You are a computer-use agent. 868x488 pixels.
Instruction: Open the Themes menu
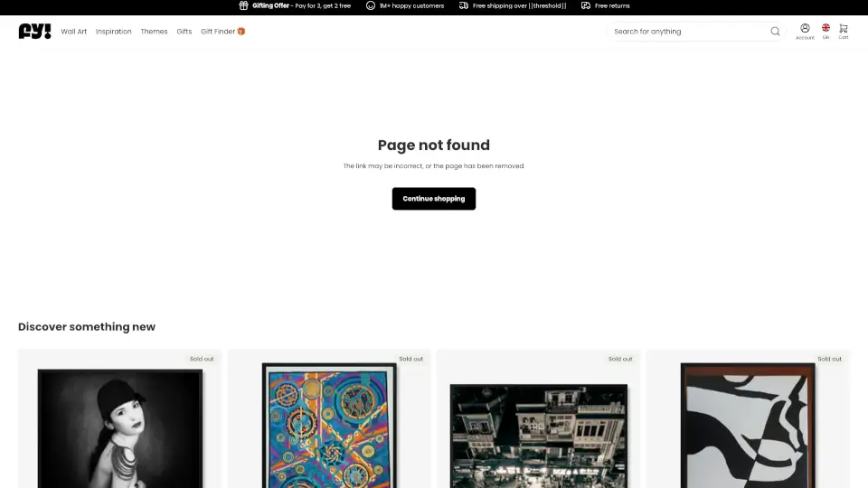pos(154,32)
